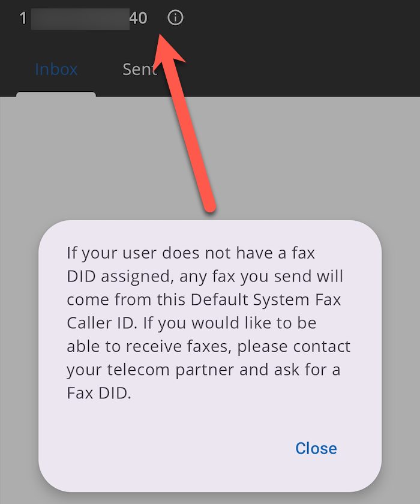Click "Default System Fax" phrase in the dialog

[265, 299]
